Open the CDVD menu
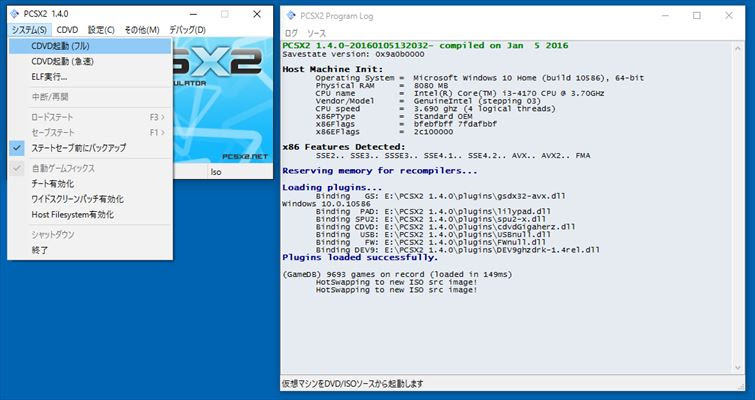Viewport: 755px width, 400px height. 67,30
